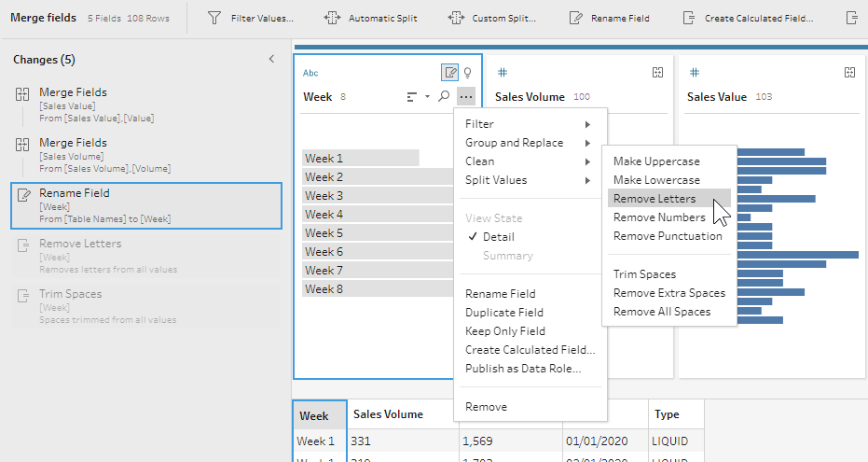Open Filter Values from the toolbar
The image size is (868, 462).
(x=250, y=19)
